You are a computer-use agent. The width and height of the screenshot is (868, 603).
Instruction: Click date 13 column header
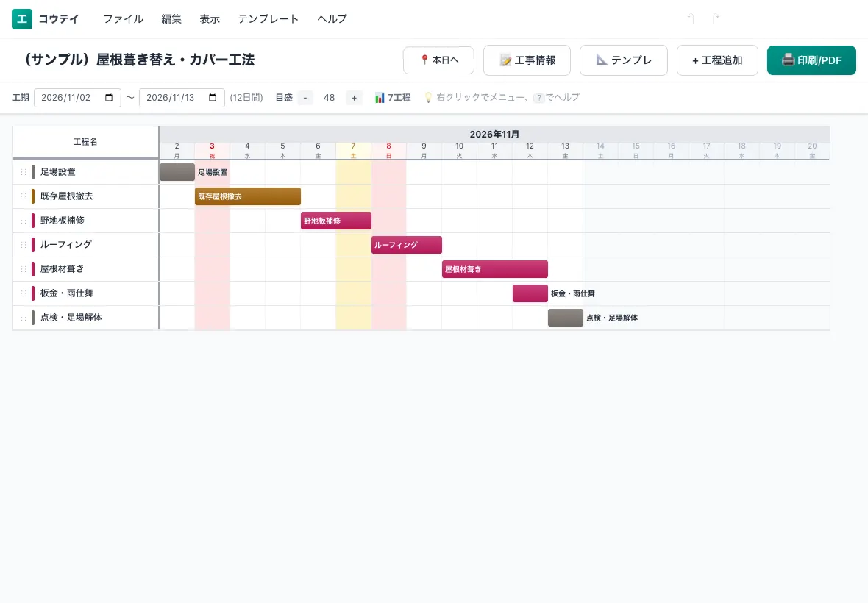(x=565, y=151)
